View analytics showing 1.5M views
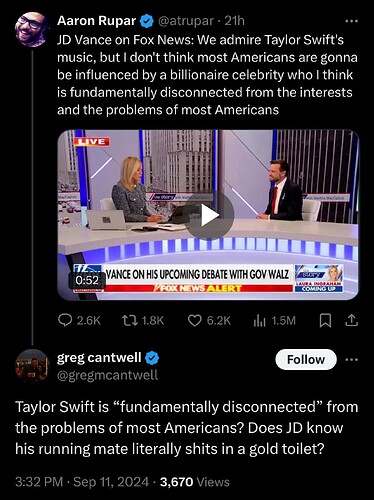This screenshot has height=500, width=374. pyautogui.click(x=274, y=321)
